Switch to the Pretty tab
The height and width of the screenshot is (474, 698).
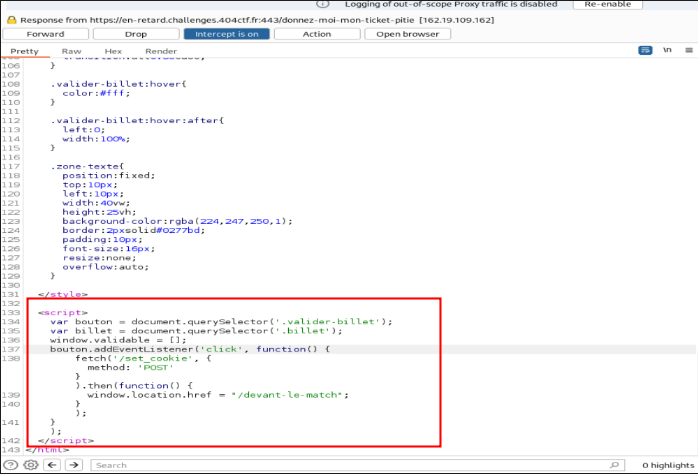[25, 51]
